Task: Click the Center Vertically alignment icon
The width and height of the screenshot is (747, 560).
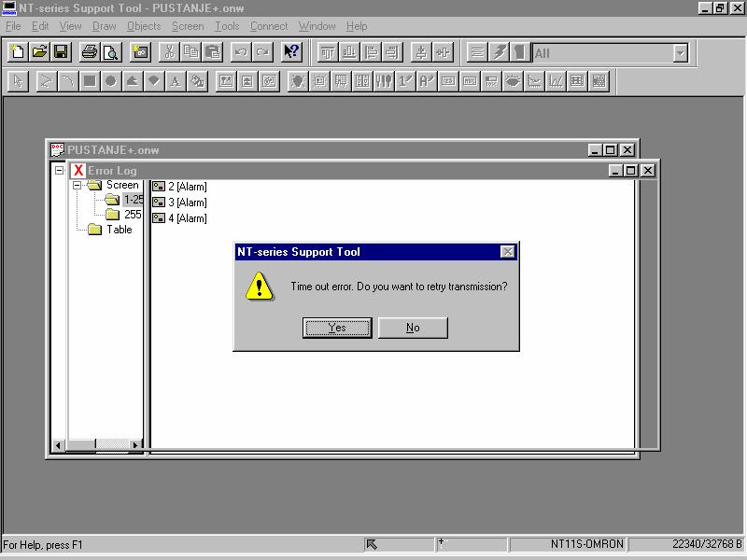Action: (x=421, y=52)
